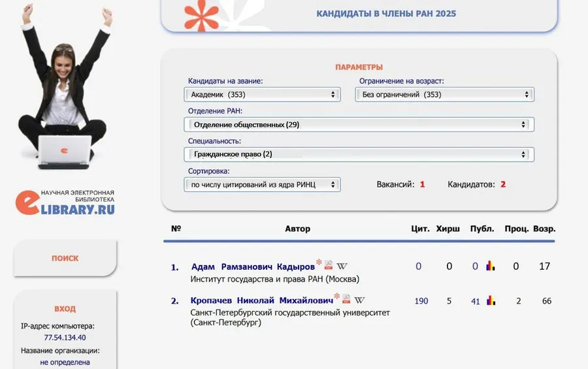
Task: Click Институт государства и права РАН (Москва)
Action: click(275, 279)
